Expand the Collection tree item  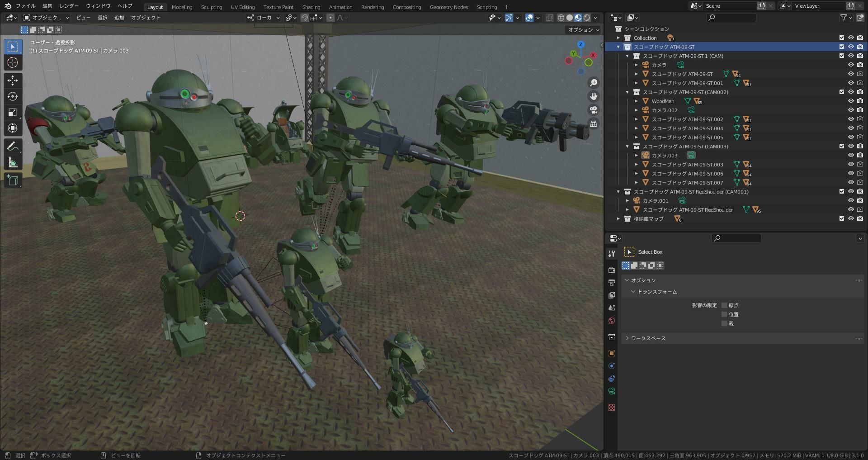point(618,38)
